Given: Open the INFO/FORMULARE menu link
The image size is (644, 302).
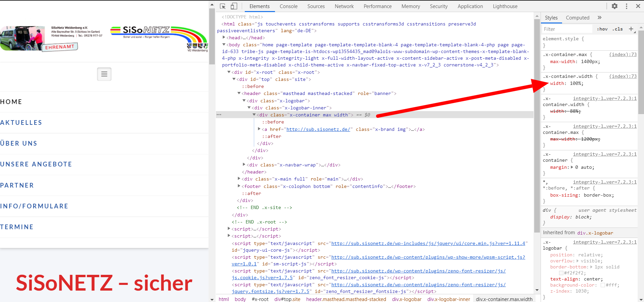Looking at the screenshot, I should coord(34,206).
